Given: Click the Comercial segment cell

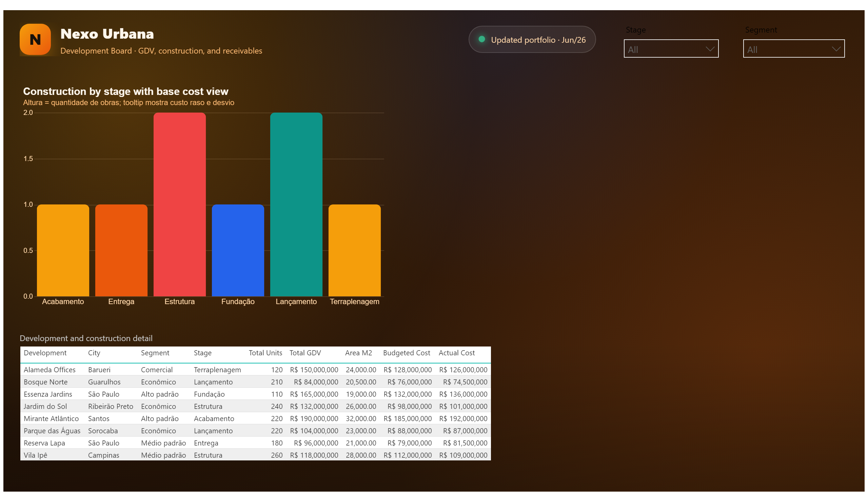Looking at the screenshot, I should tap(157, 370).
